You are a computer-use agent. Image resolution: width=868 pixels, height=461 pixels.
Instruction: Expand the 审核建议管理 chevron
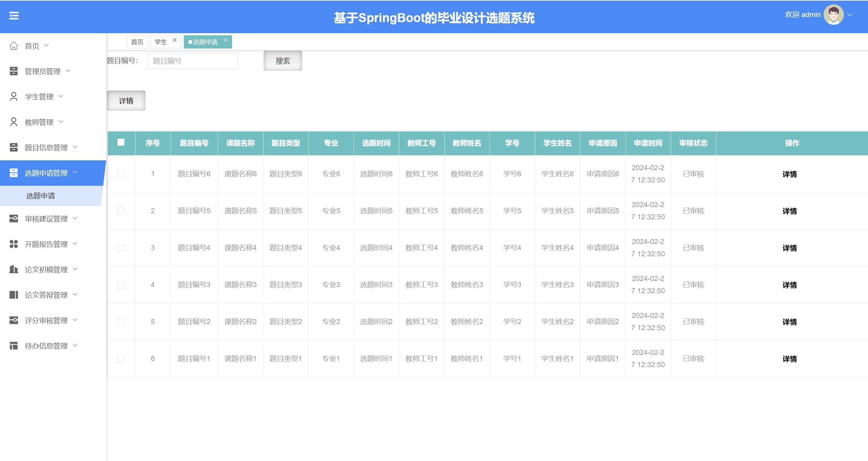click(x=75, y=218)
